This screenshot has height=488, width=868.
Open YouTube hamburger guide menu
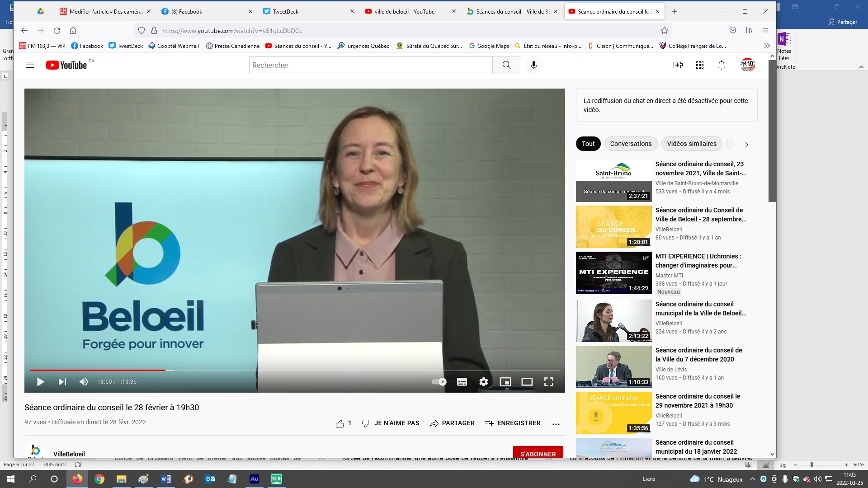tap(30, 65)
